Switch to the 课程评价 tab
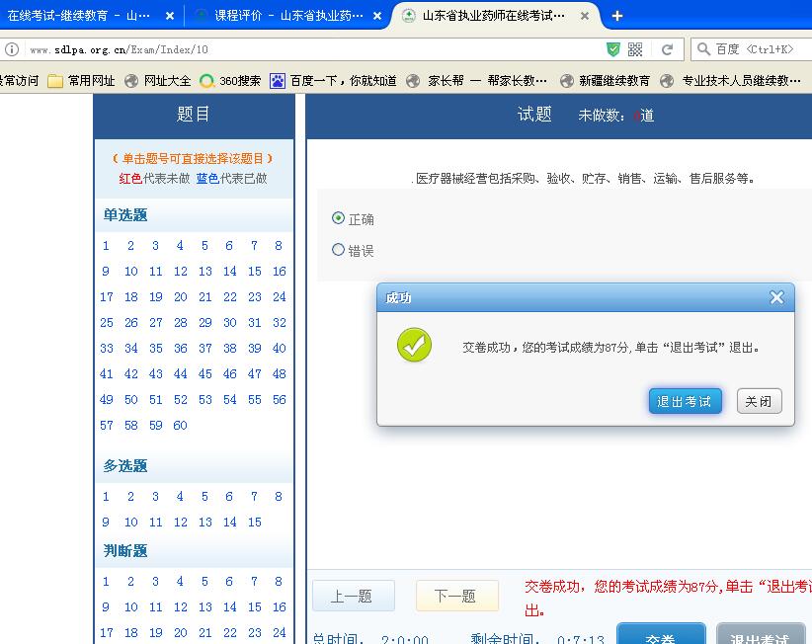The width and height of the screenshot is (812, 644). pos(279,16)
